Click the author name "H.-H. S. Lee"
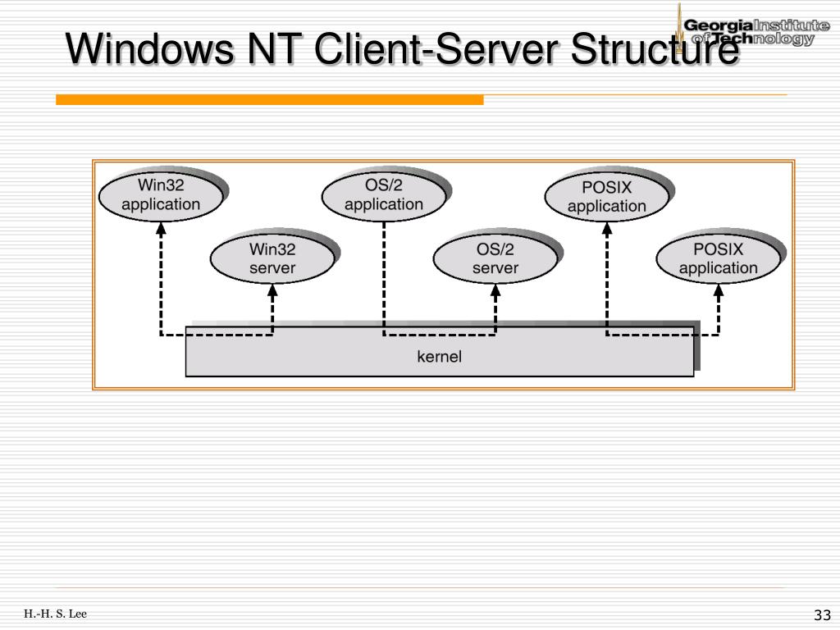Viewport: 840px width, 630px height. point(55,614)
